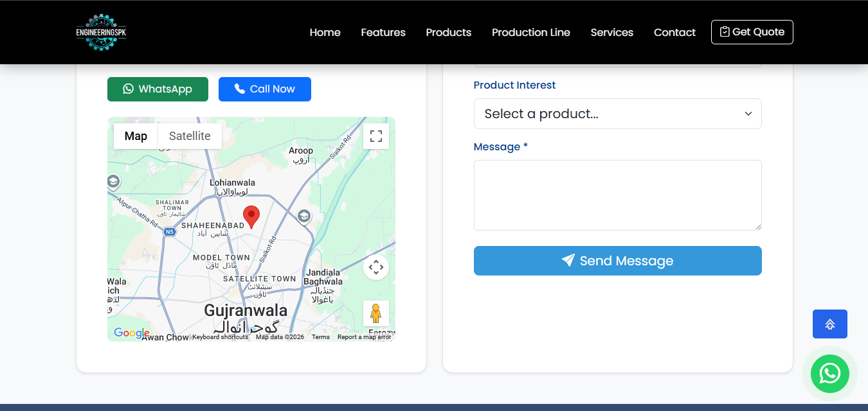Switch back to Map view
The image size is (868, 411).
point(135,136)
